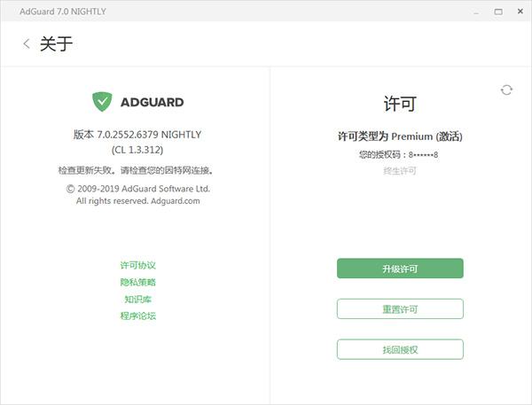Minimize the AdGuard window
532x405 pixels.
[477, 12]
